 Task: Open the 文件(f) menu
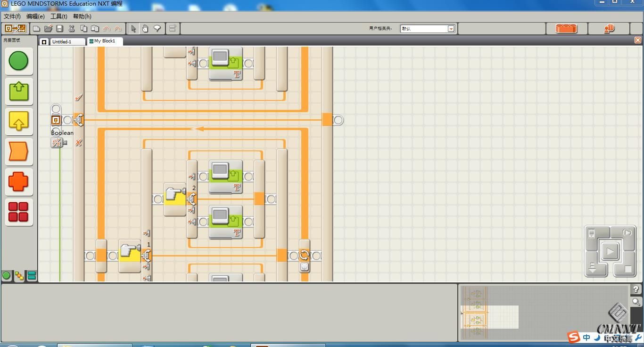[x=12, y=16]
